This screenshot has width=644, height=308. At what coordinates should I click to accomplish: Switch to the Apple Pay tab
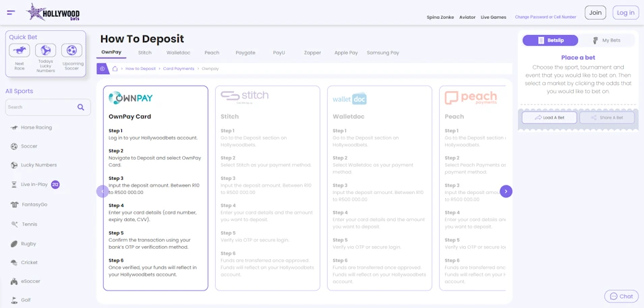[346, 53]
